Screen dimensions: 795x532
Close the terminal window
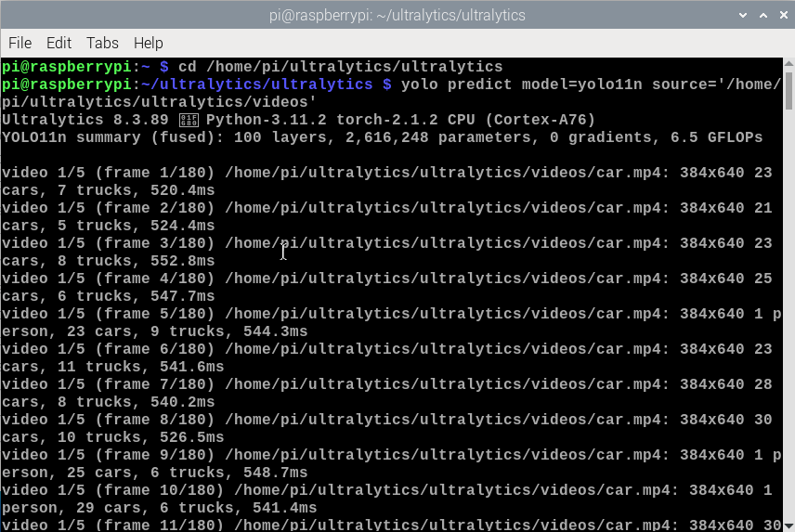(x=783, y=15)
